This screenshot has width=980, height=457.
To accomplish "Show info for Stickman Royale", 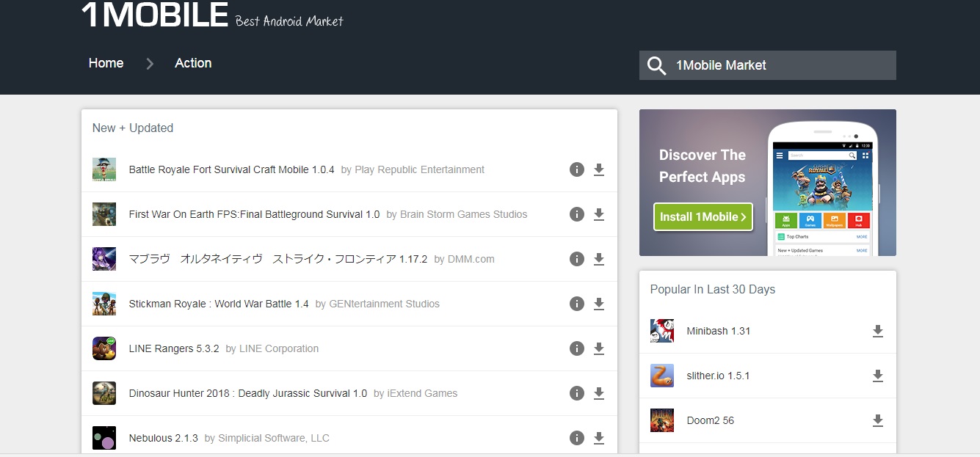I will (x=577, y=304).
